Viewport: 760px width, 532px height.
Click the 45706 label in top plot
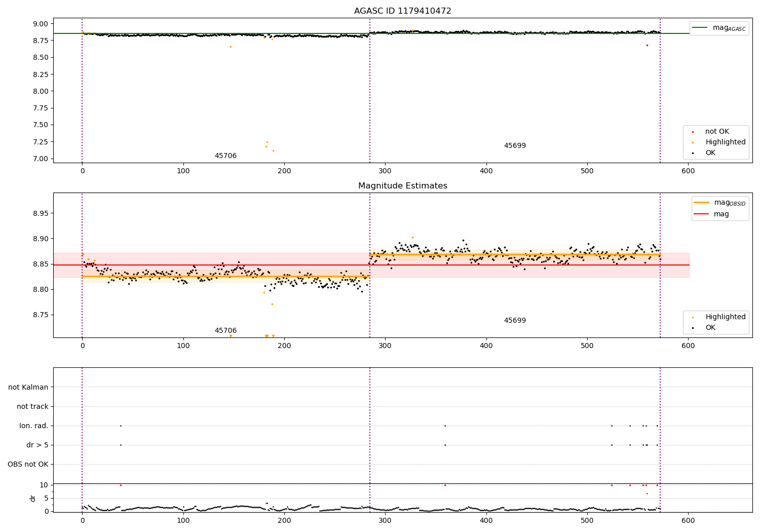[225, 156]
